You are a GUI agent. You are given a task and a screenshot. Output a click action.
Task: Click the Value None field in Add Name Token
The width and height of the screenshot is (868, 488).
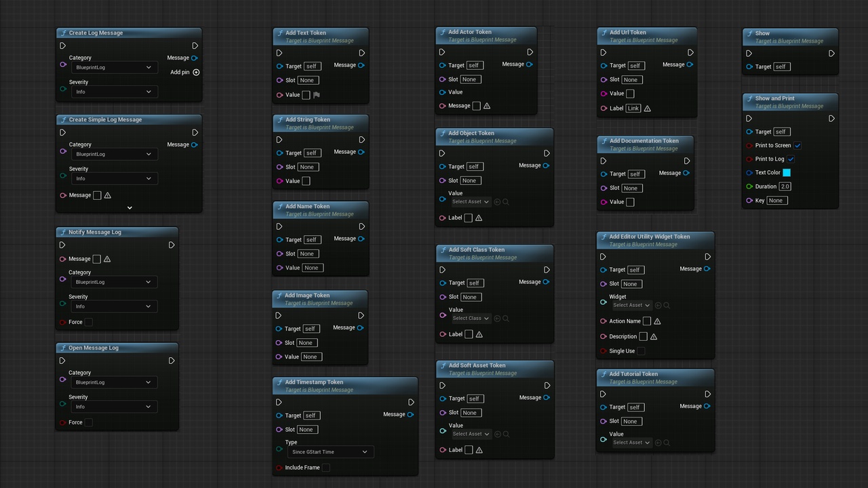tap(312, 268)
